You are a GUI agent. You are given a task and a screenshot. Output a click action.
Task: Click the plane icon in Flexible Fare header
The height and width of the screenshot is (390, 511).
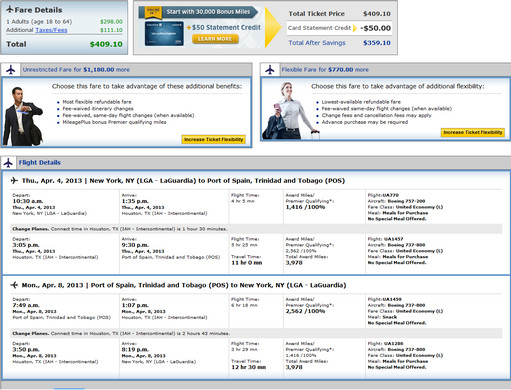click(270, 70)
